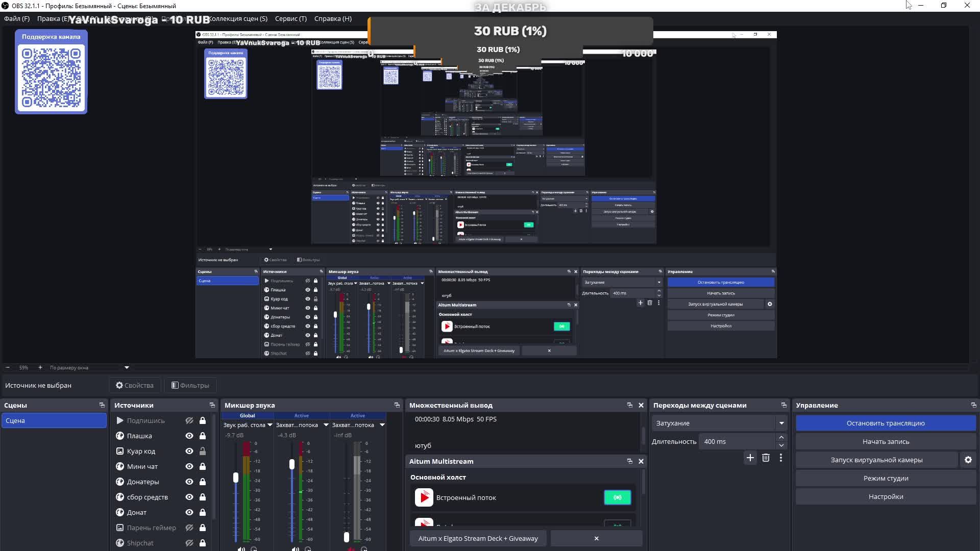Open transition three-dot options menu
Image resolution: width=980 pixels, height=551 pixels.
tap(780, 458)
